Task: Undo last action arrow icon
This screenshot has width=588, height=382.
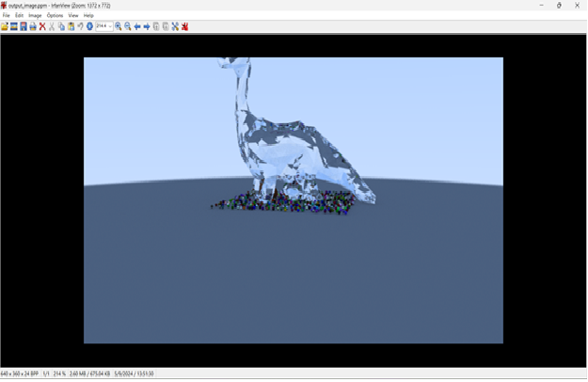Action: (x=80, y=26)
